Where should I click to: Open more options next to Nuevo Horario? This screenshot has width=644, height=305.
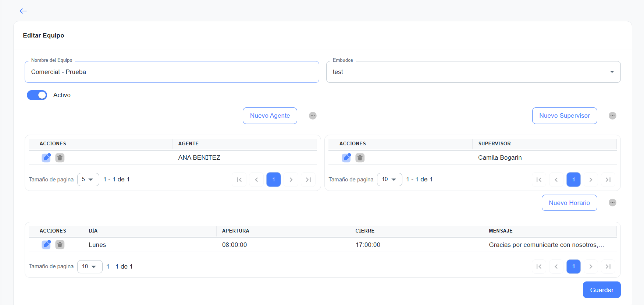pos(612,203)
